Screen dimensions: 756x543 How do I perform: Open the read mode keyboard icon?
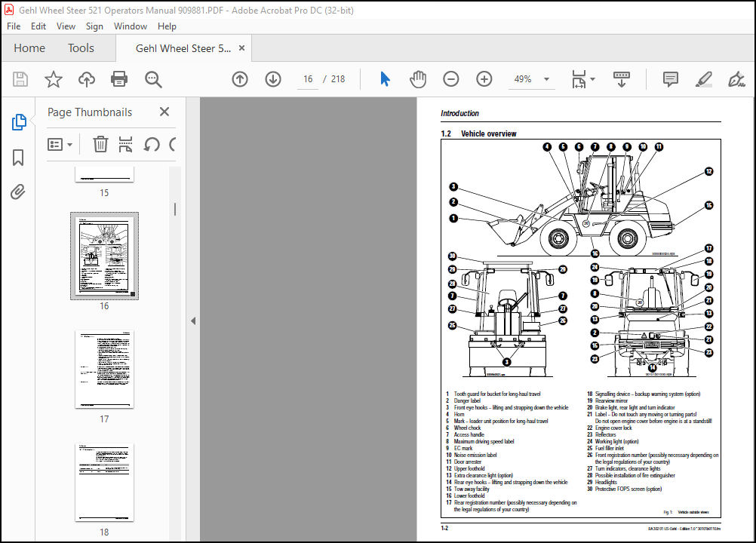coord(622,79)
